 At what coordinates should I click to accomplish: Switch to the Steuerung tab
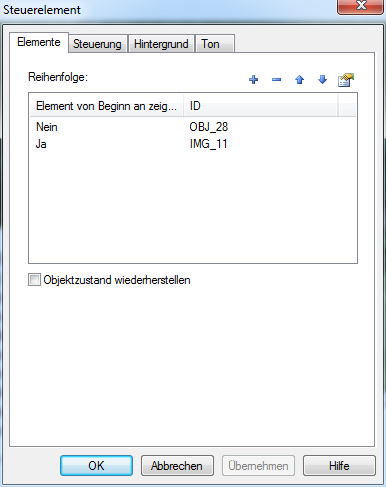pos(97,44)
